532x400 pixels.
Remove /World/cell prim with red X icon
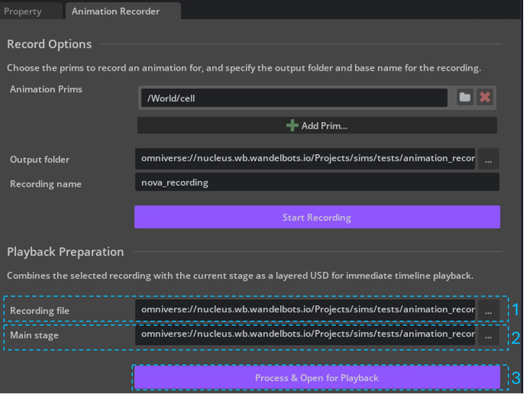(485, 98)
